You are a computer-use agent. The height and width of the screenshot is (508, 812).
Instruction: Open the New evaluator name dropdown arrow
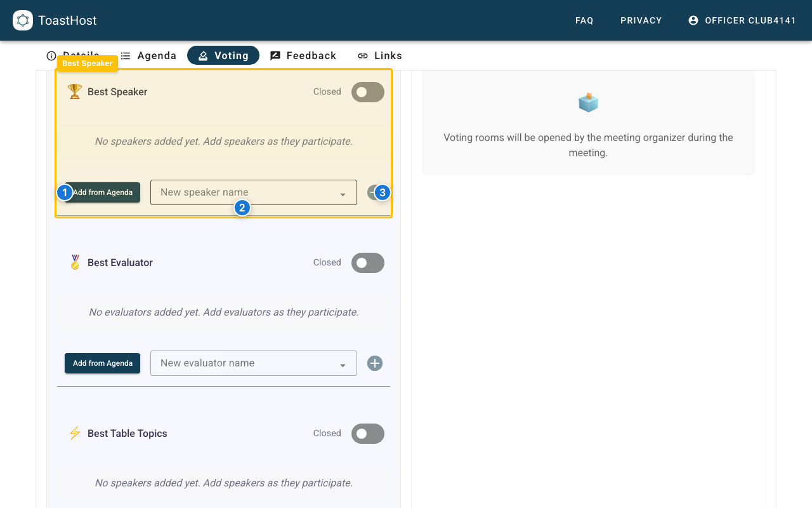click(x=343, y=365)
